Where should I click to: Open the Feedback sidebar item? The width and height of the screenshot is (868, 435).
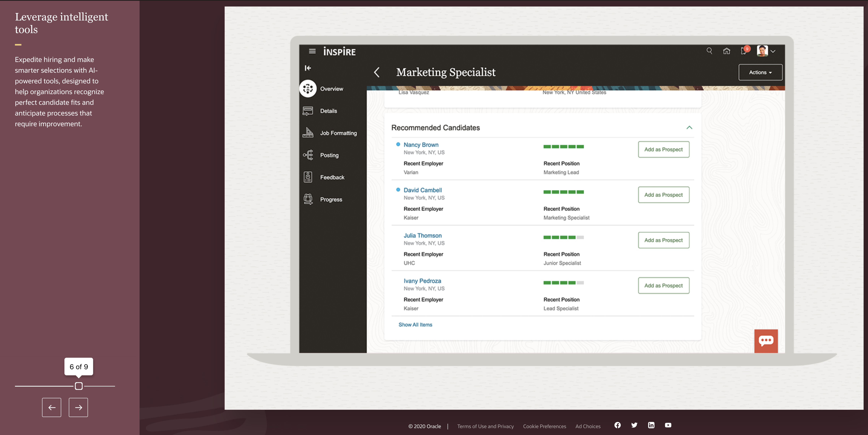pyautogui.click(x=332, y=177)
